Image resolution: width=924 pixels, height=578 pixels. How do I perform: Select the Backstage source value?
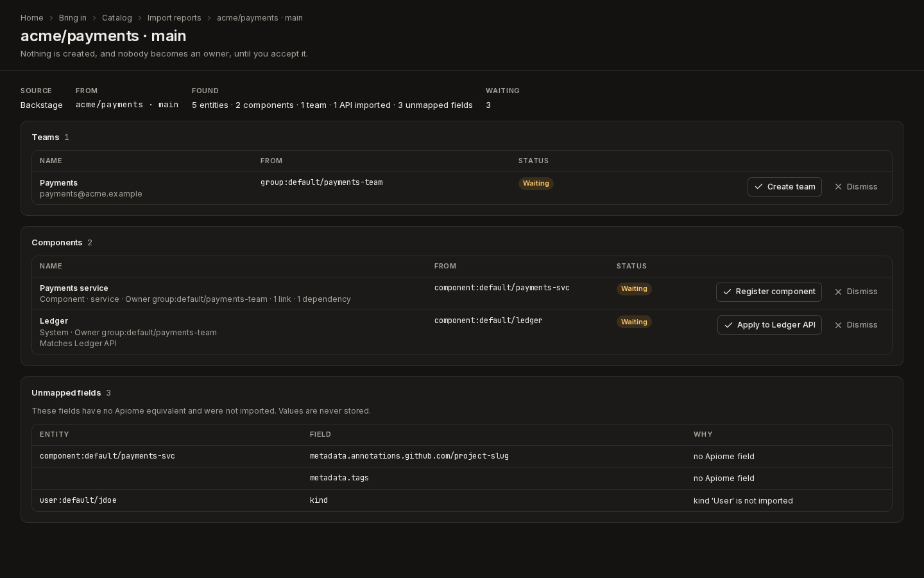point(42,105)
